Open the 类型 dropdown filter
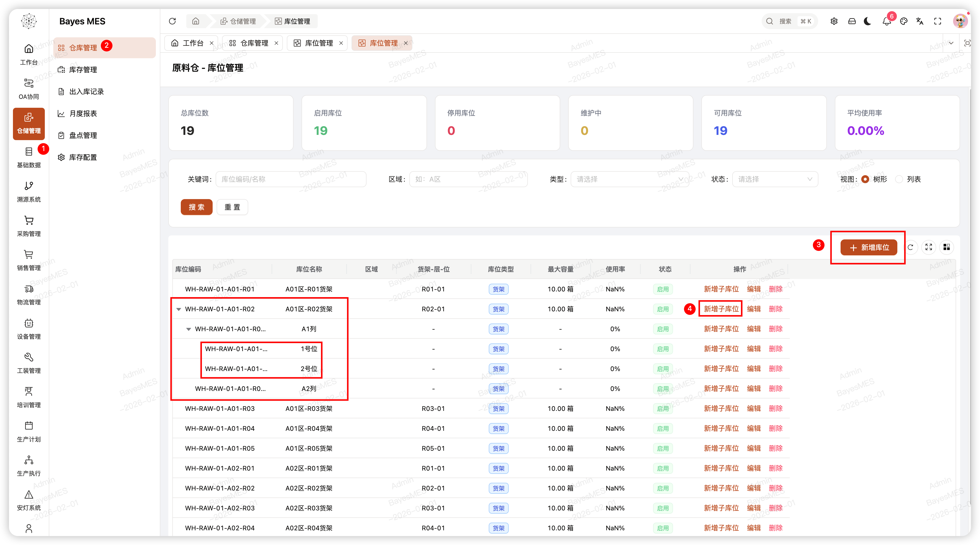980x545 pixels. (x=630, y=179)
